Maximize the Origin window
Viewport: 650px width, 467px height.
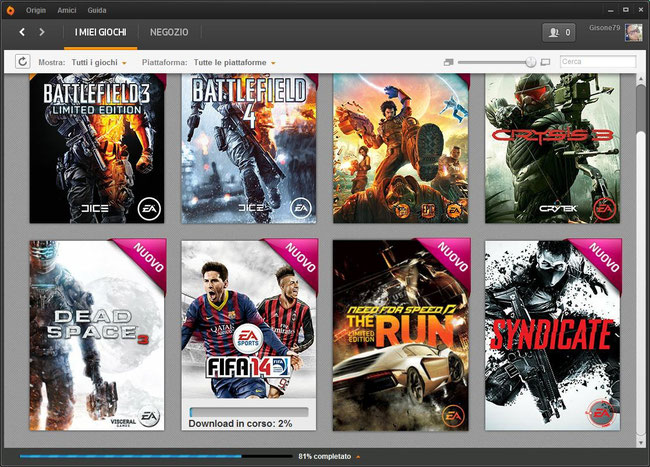626,10
